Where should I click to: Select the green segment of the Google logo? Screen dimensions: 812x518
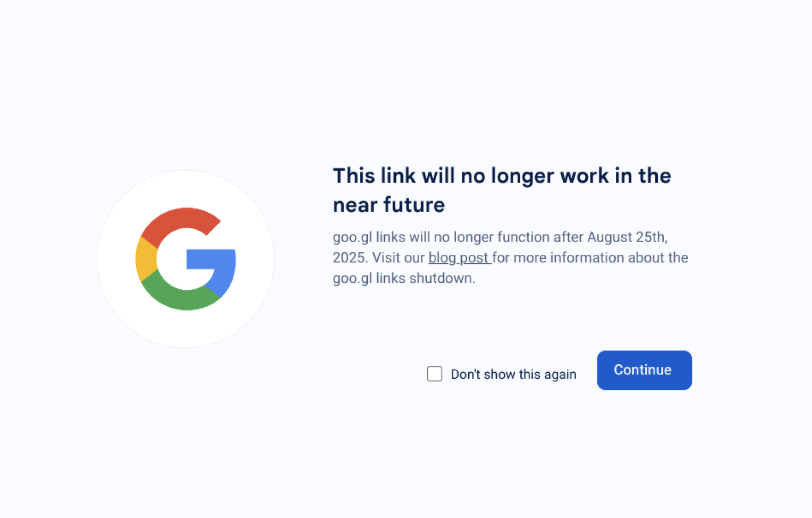click(x=183, y=298)
